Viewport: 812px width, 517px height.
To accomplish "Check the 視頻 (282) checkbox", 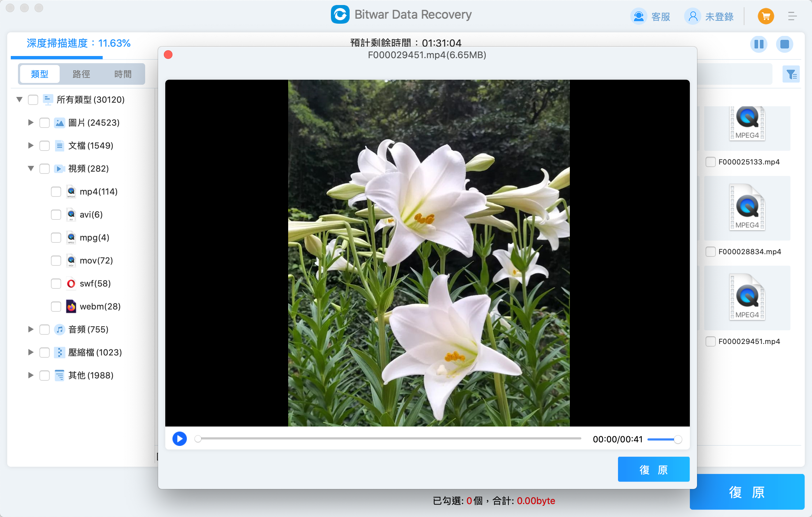I will pos(45,169).
